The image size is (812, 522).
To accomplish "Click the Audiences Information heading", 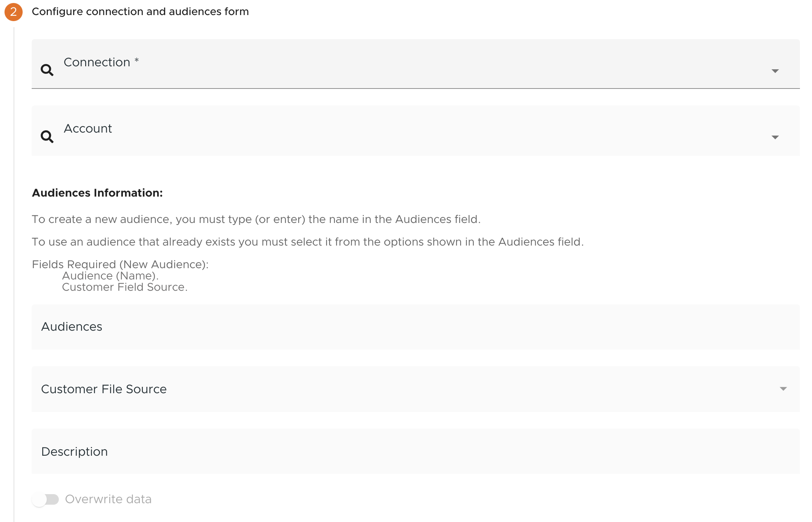I will pyautogui.click(x=97, y=193).
